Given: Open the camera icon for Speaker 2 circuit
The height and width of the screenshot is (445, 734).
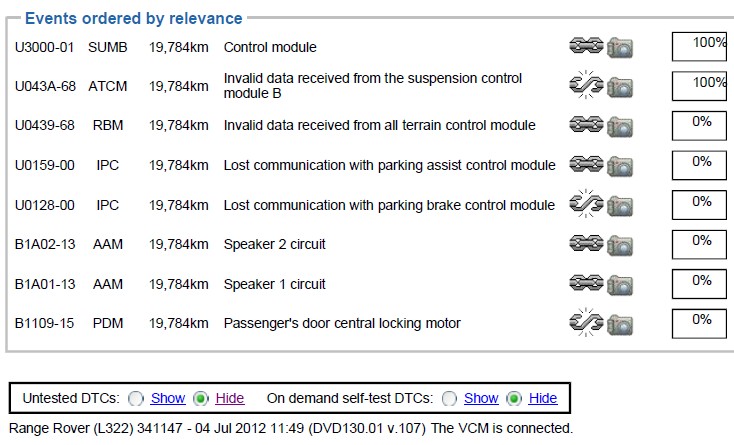Looking at the screenshot, I should (620, 246).
